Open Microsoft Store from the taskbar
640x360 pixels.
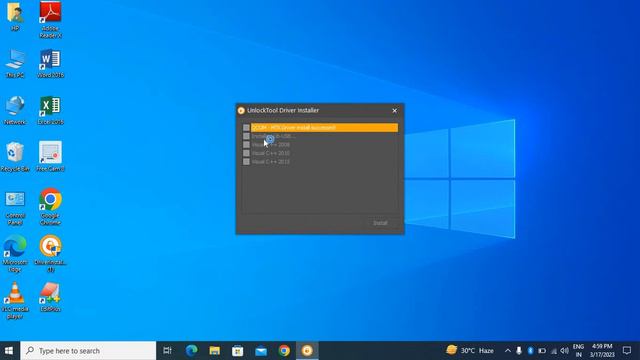[238, 351]
